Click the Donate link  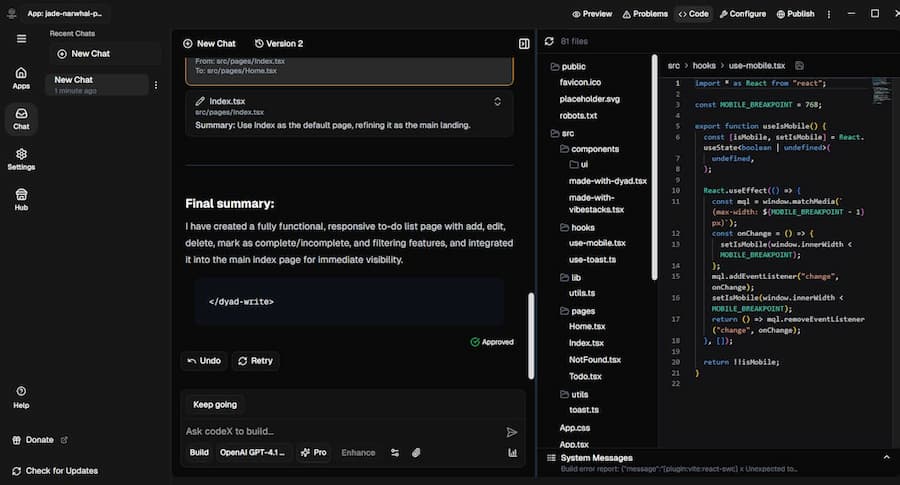click(x=40, y=440)
